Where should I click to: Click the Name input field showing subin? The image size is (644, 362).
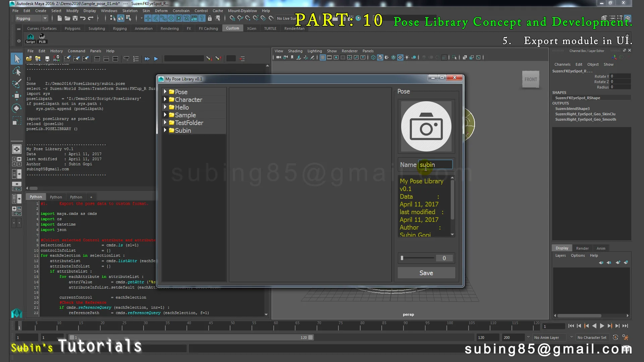pyautogui.click(x=435, y=165)
